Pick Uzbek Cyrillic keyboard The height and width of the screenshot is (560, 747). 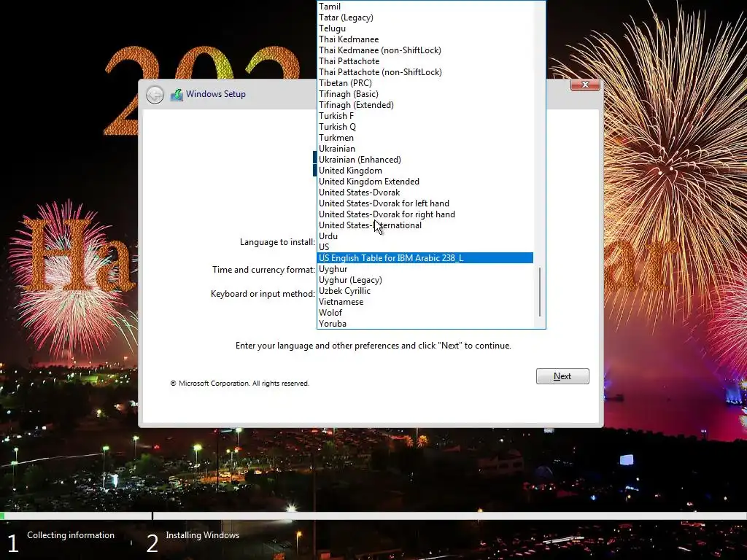[425, 291]
